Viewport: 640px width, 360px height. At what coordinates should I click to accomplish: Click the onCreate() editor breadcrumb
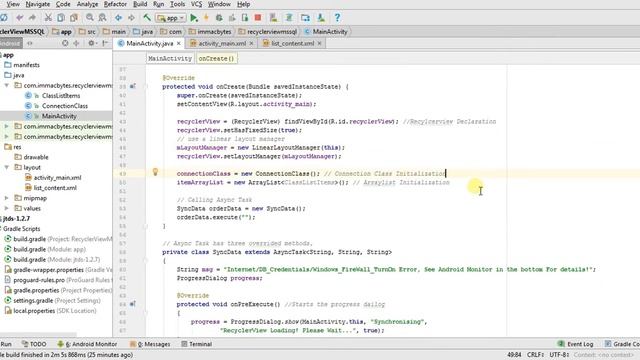(x=216, y=58)
